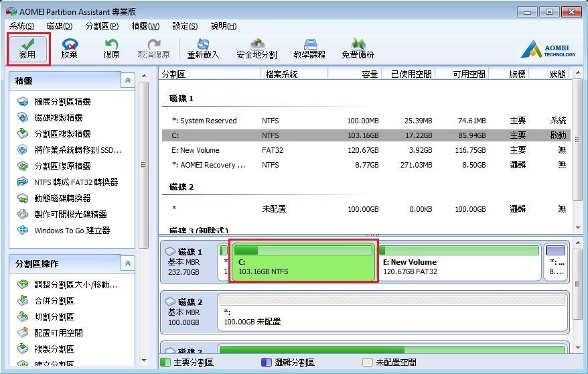This screenshot has width=588, height=374.
Task: Click disk map scrollbar down arrow
Action: click(x=577, y=348)
